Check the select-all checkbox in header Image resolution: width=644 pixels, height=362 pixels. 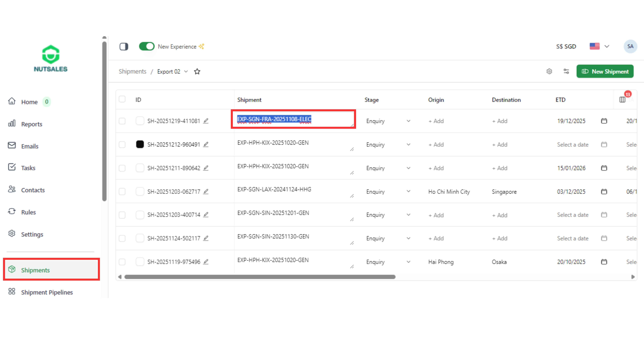122,99
